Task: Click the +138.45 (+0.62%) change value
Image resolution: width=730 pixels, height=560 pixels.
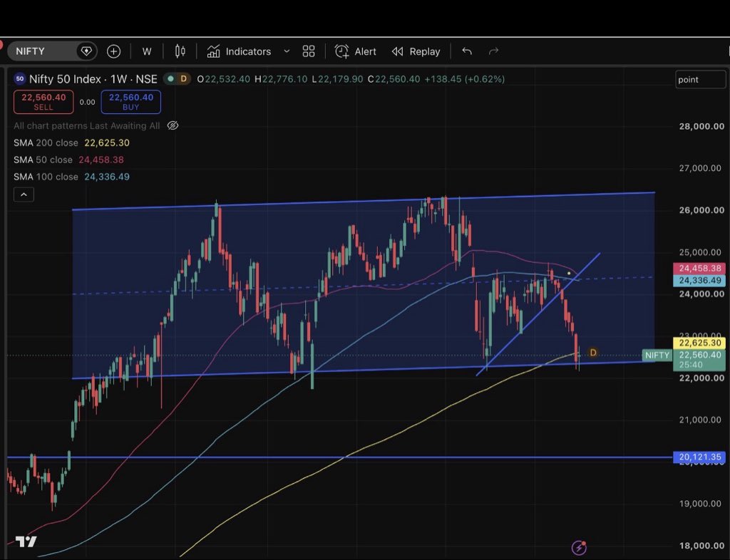Action: pos(465,79)
